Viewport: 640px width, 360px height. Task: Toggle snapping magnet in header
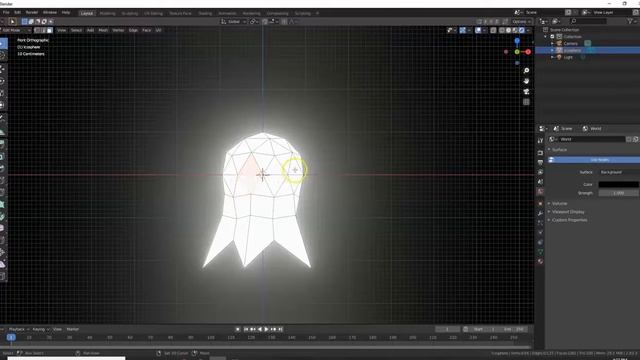265,21
